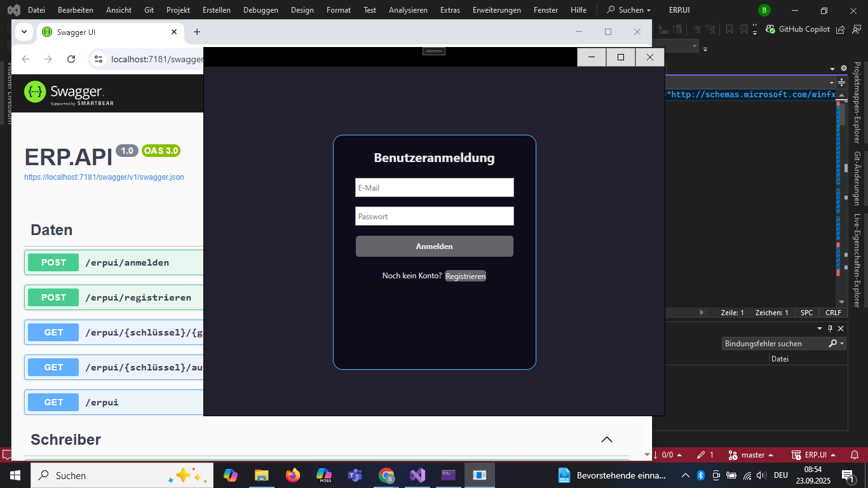Click the Anmelden button in the login dialog
868x488 pixels.
click(434, 246)
